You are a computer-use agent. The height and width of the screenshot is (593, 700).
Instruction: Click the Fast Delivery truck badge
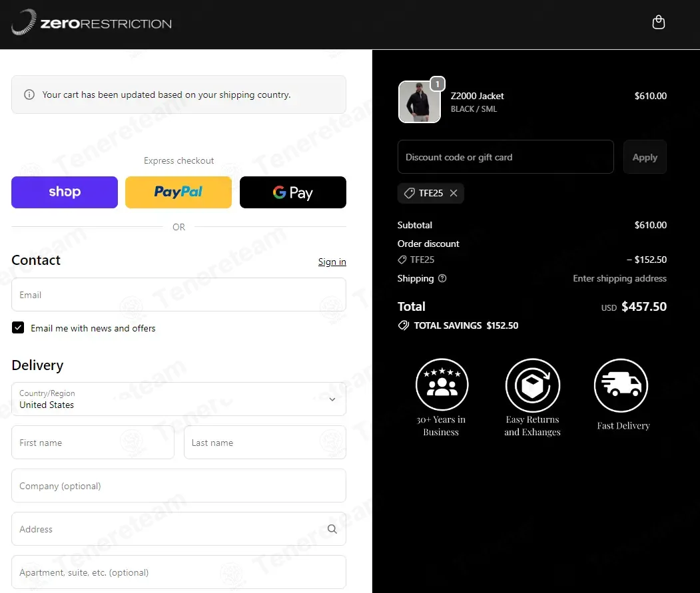point(623,395)
